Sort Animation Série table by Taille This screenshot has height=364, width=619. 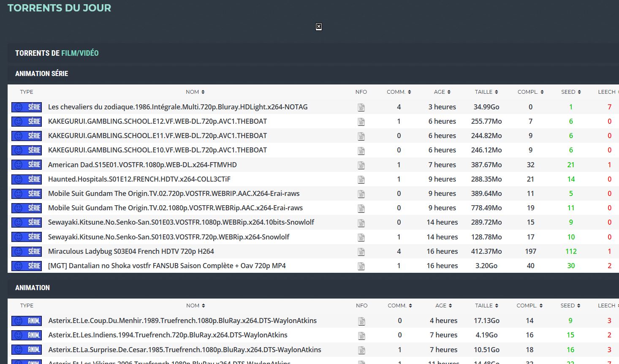[x=486, y=92]
